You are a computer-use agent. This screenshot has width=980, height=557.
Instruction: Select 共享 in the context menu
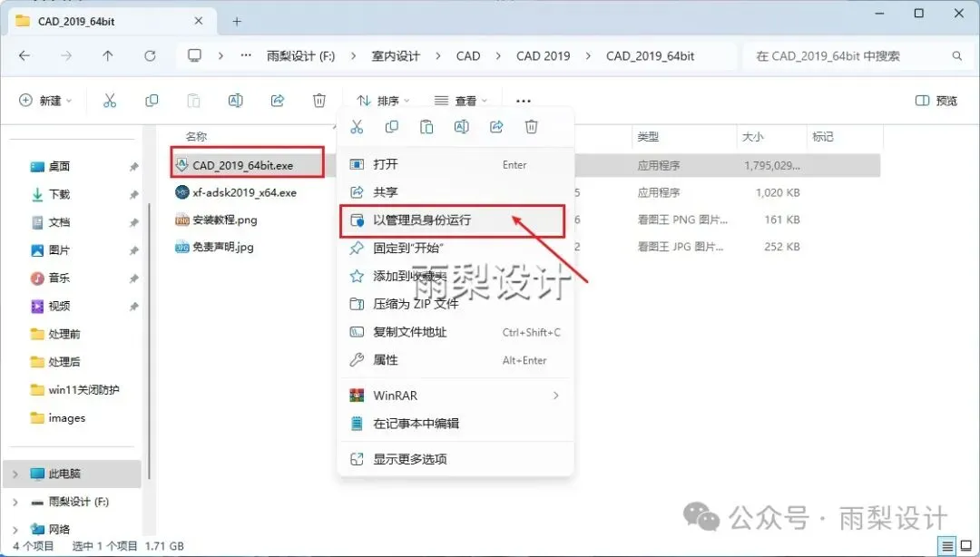pos(456,192)
